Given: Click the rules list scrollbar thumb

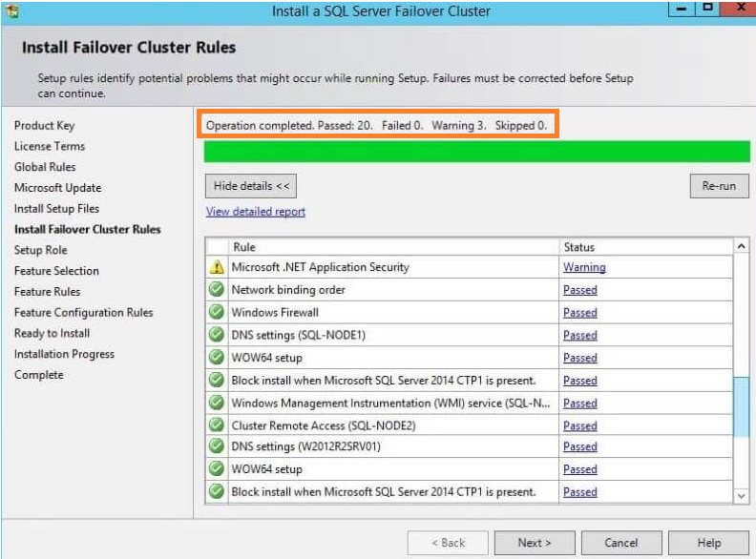Looking at the screenshot, I should point(741,406).
